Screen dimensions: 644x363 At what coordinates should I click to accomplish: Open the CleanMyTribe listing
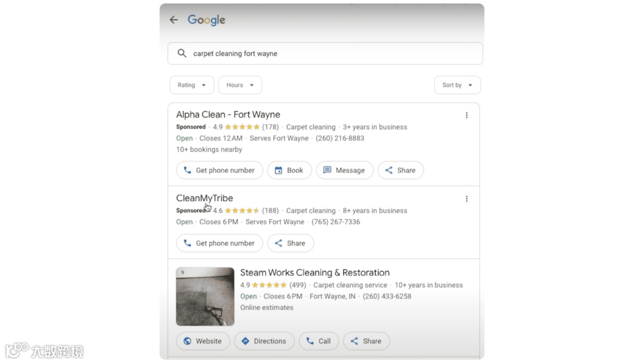(205, 198)
